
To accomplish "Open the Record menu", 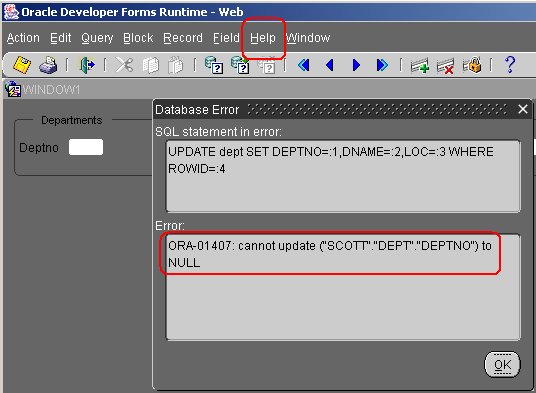I will tap(183, 38).
